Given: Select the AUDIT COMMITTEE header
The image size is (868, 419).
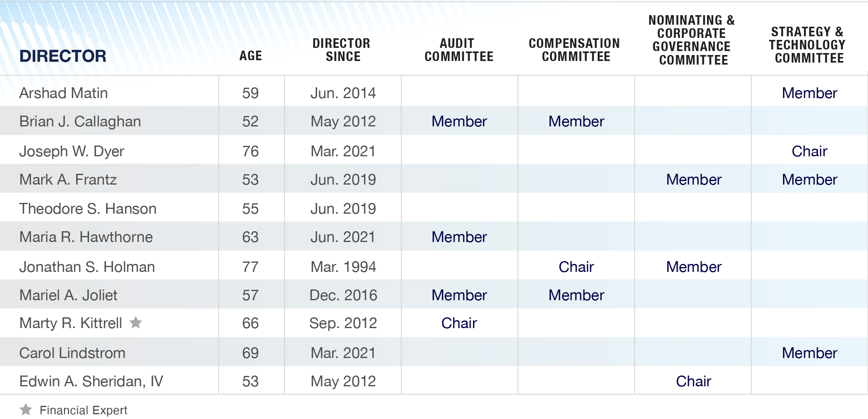Looking at the screenshot, I should [459, 50].
